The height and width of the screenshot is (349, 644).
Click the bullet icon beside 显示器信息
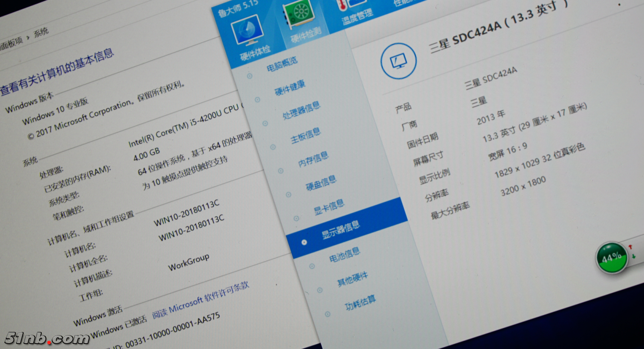[304, 242]
